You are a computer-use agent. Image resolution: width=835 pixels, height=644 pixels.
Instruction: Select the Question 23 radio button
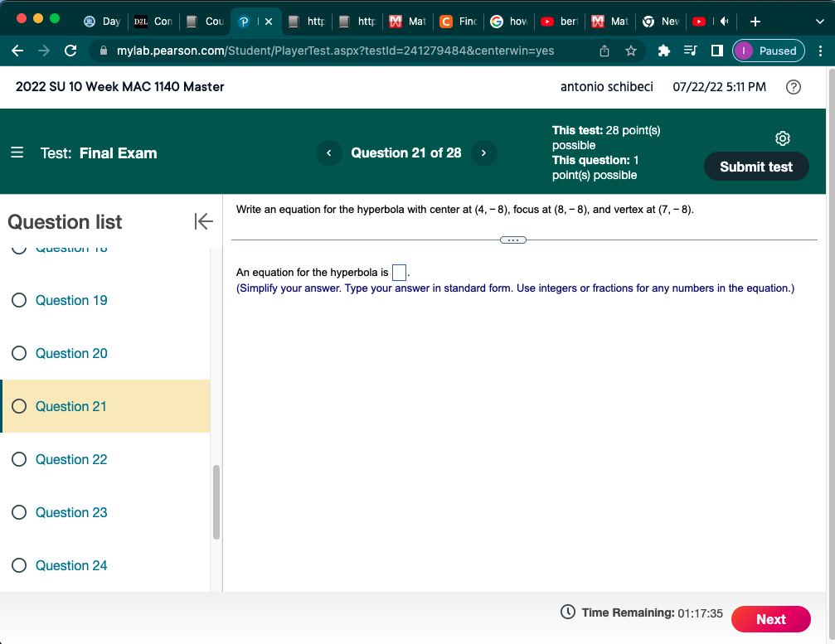click(x=19, y=512)
